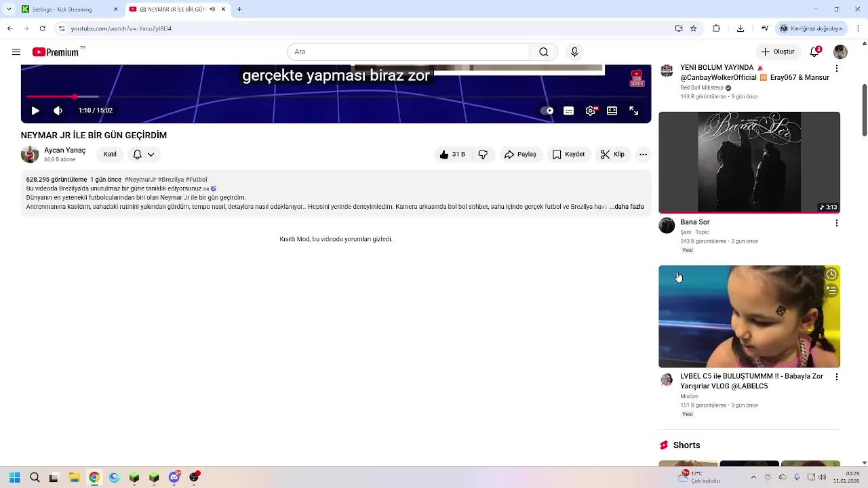Screen dimensions: 868x488
Task: Create a clip with Klip button
Action: click(612, 155)
